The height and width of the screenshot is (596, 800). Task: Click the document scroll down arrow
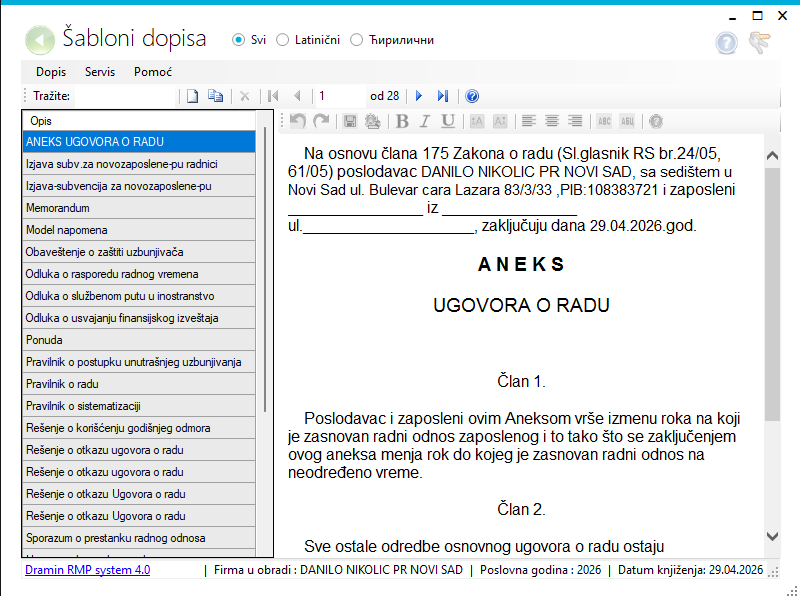coord(772,536)
